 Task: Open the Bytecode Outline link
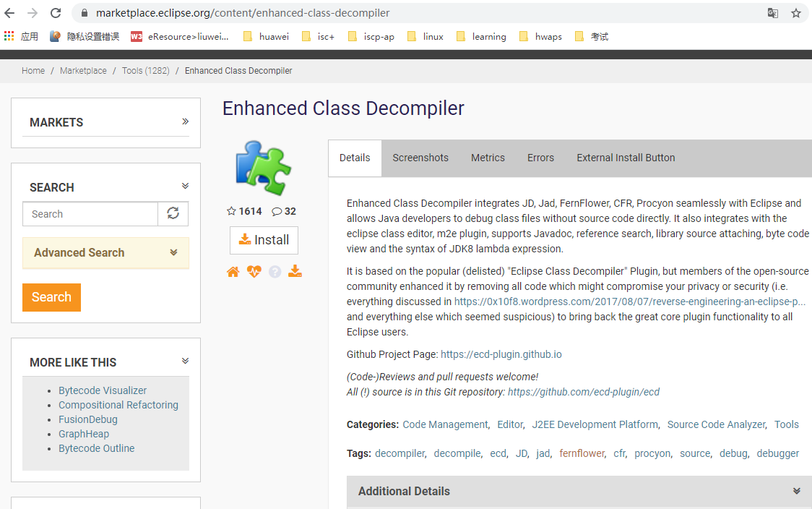pyautogui.click(x=96, y=448)
